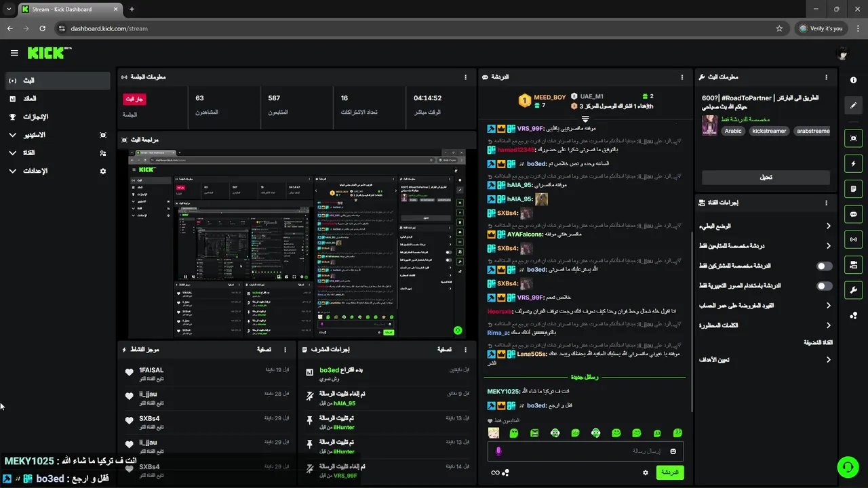Open the chat settings gear icon
This screenshot has height=488, width=868.
pos(645,472)
